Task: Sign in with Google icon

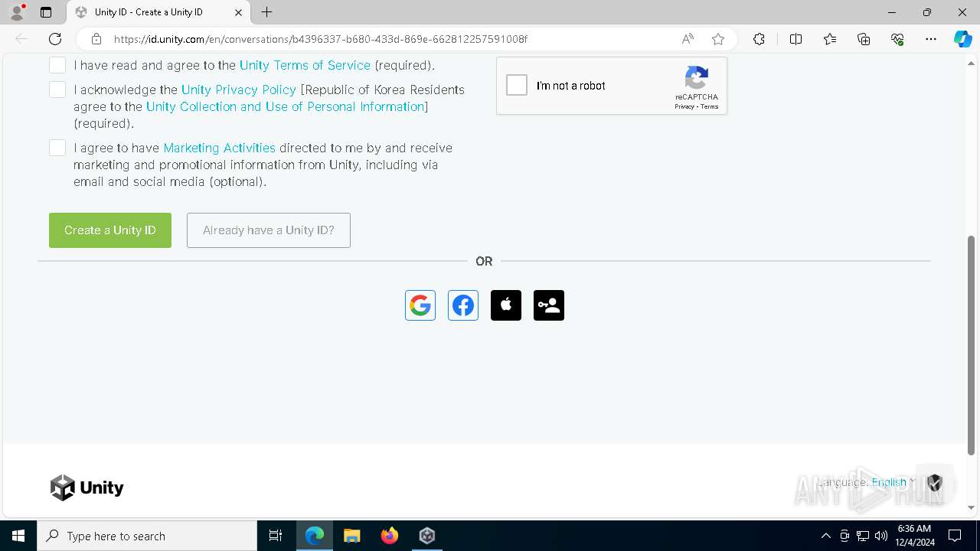Action: pyautogui.click(x=420, y=305)
